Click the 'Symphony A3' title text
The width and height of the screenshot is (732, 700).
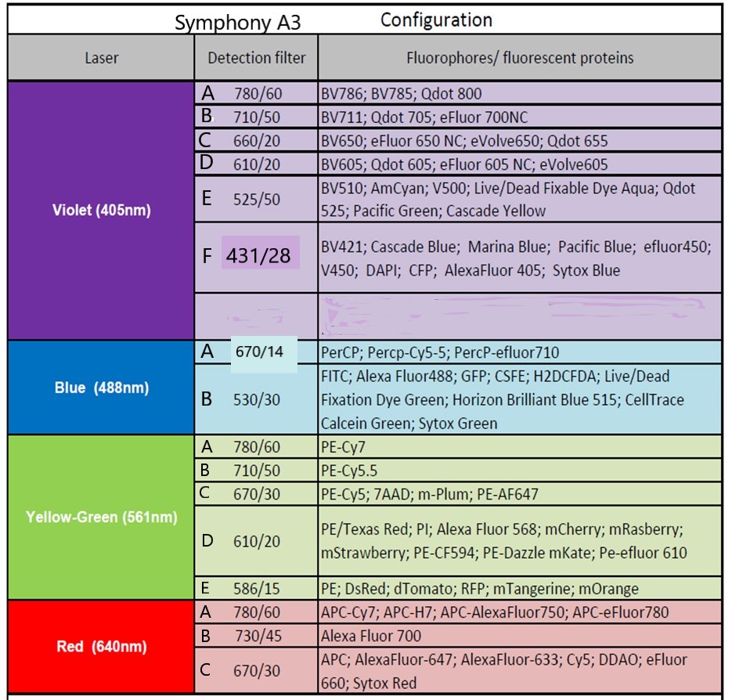click(x=238, y=23)
